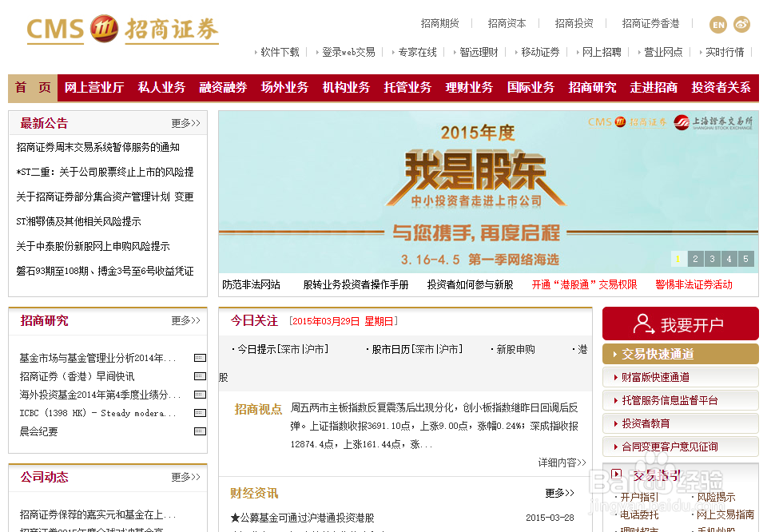Open the 走进招商 menu
This screenshot has height=532, width=767.
coord(654,88)
